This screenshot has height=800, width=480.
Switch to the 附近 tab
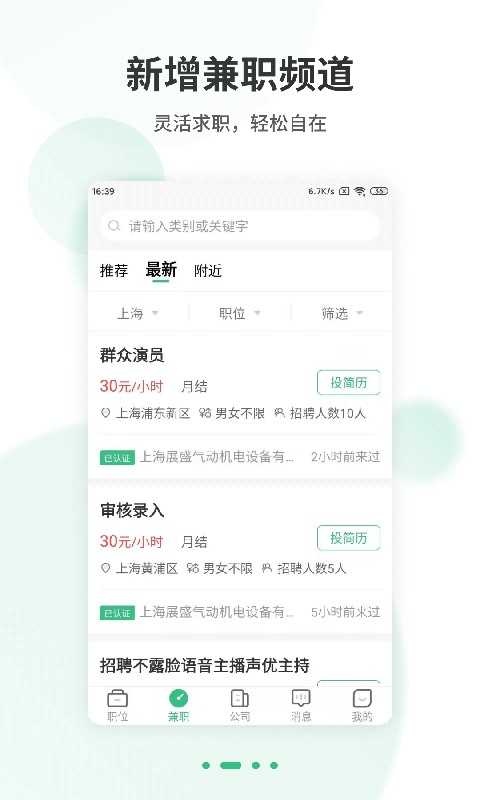208,270
